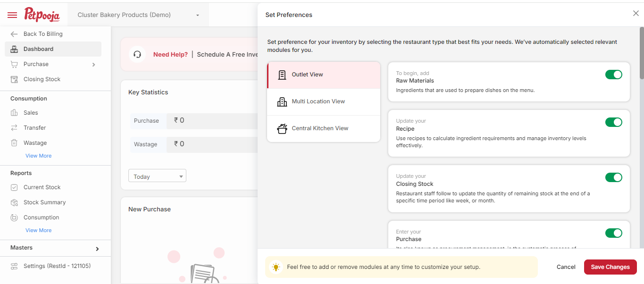The height and width of the screenshot is (284, 644).
Task: Expand the Masters section chevron
Action: (x=97, y=249)
